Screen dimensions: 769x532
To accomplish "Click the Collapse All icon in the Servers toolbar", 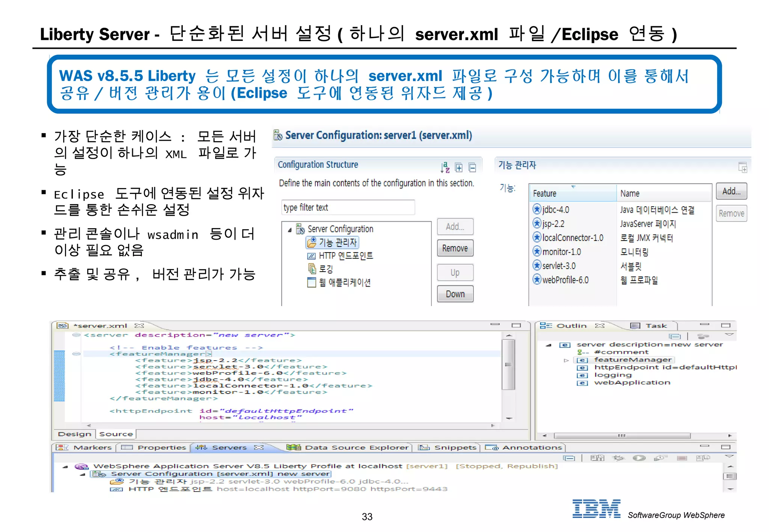I will pos(569,458).
